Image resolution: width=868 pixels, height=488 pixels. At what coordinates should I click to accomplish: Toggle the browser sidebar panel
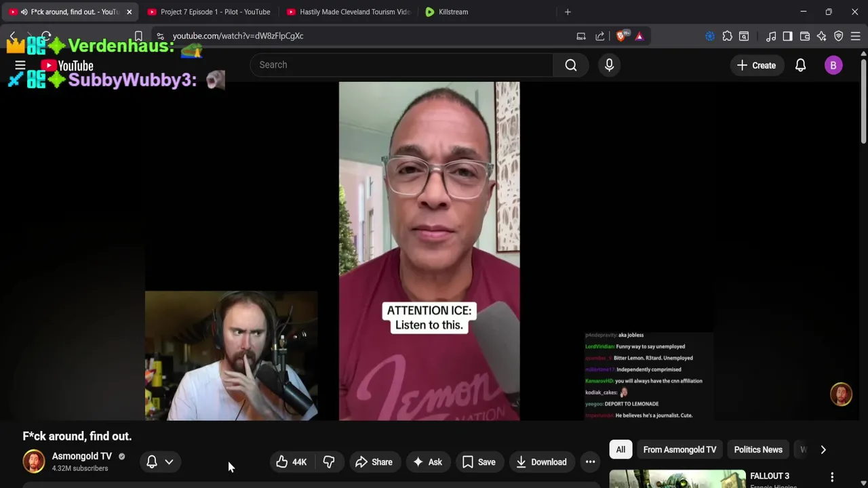click(x=787, y=36)
